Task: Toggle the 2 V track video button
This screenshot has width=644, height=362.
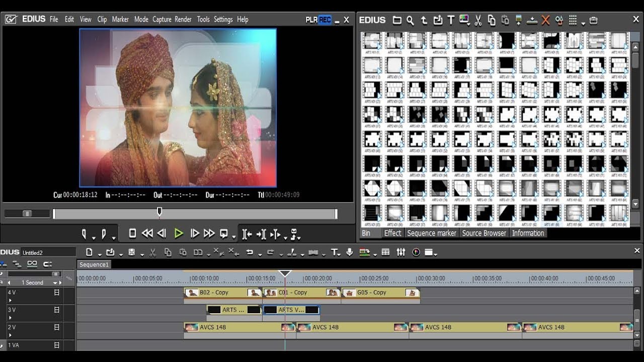Action: click(56, 327)
